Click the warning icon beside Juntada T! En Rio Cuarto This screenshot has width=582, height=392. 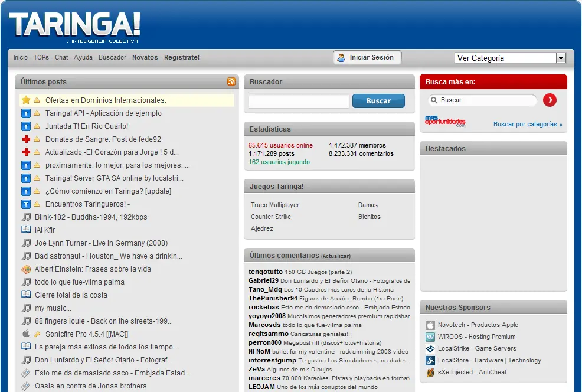click(37, 126)
